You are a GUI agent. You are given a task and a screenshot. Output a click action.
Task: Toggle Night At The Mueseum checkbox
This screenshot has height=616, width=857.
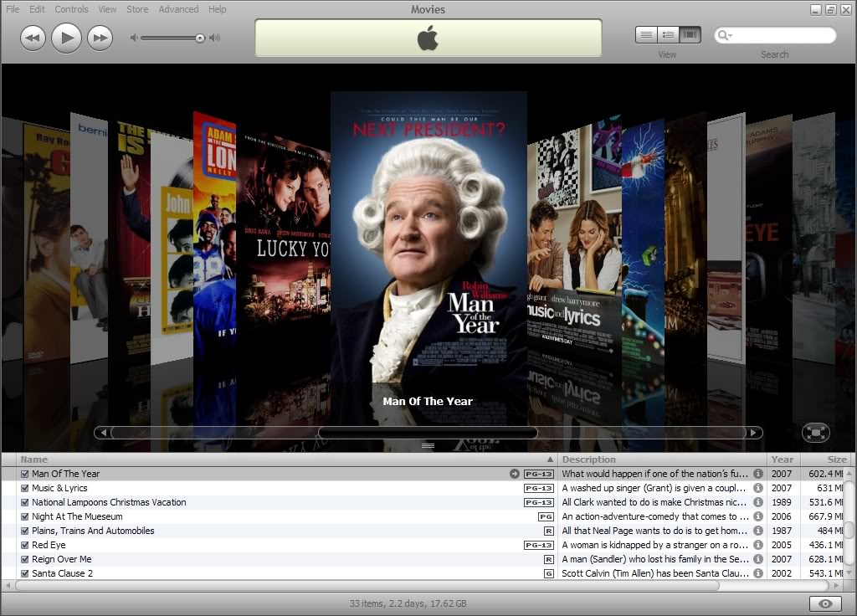[24, 516]
